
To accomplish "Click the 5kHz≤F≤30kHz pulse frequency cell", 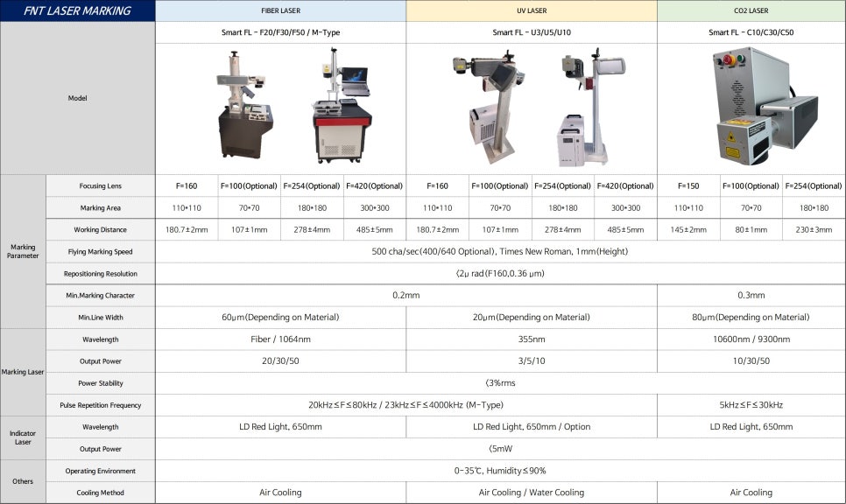I will tap(751, 405).
